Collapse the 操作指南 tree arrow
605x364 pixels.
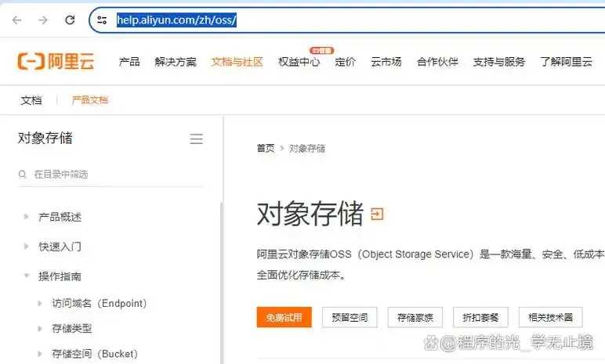click(26, 276)
